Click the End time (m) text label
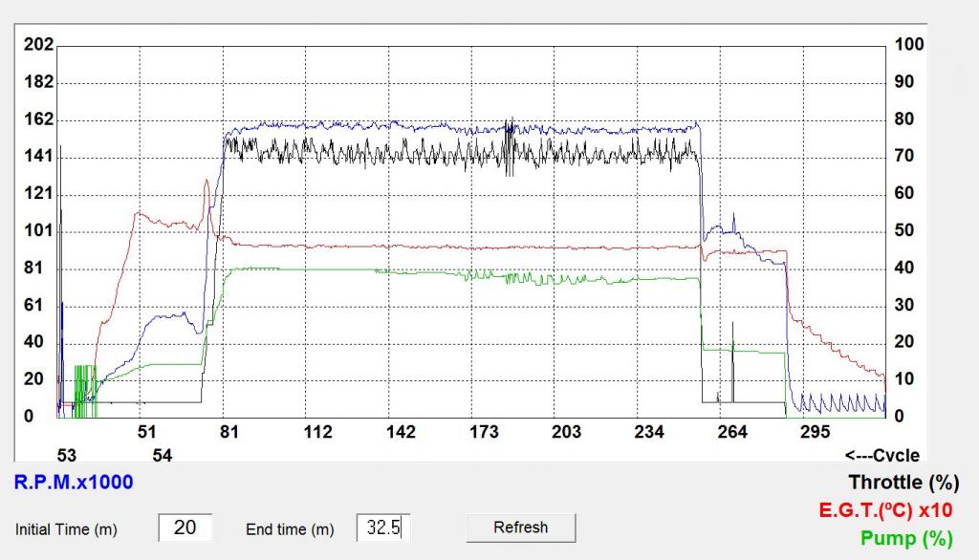 (290, 529)
